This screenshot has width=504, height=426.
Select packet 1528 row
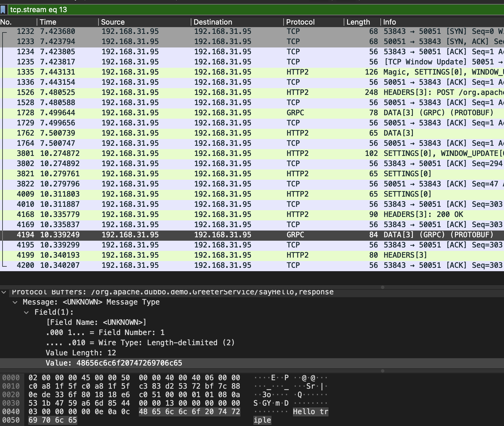click(252, 103)
